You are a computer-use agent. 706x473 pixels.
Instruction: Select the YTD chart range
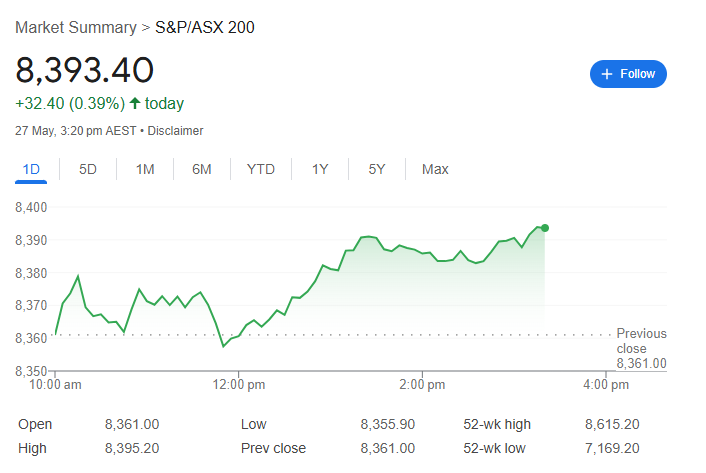pyautogui.click(x=261, y=169)
